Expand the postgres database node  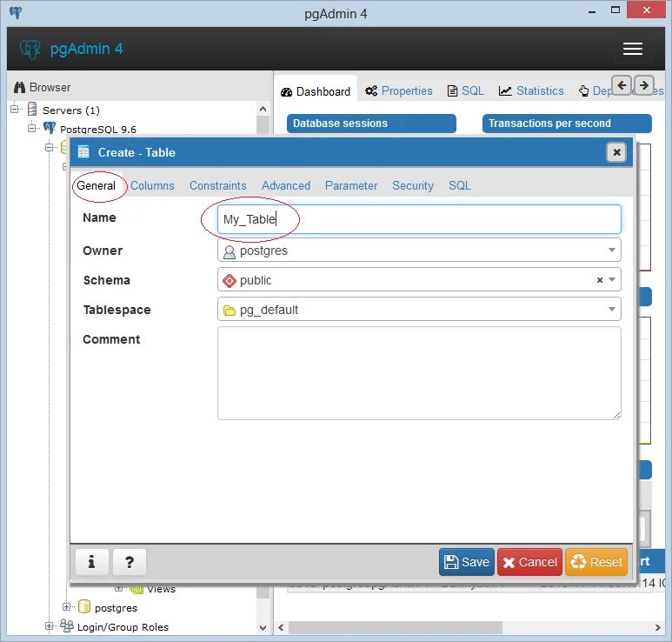pos(66,607)
